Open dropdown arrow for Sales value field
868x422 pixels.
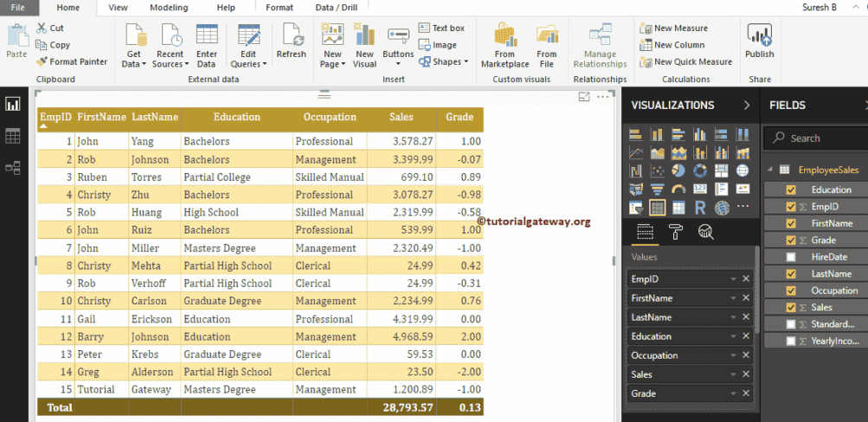(x=732, y=374)
